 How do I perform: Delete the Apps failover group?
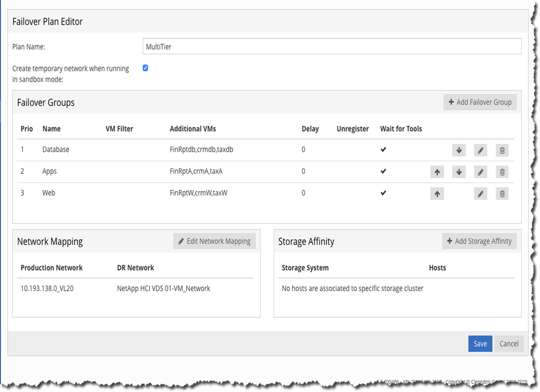(502, 172)
